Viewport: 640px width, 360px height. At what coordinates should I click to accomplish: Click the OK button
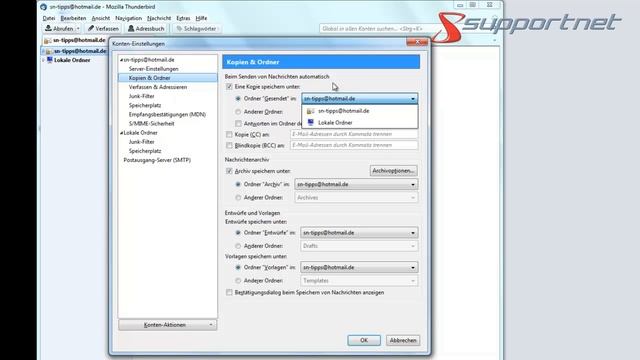click(364, 340)
